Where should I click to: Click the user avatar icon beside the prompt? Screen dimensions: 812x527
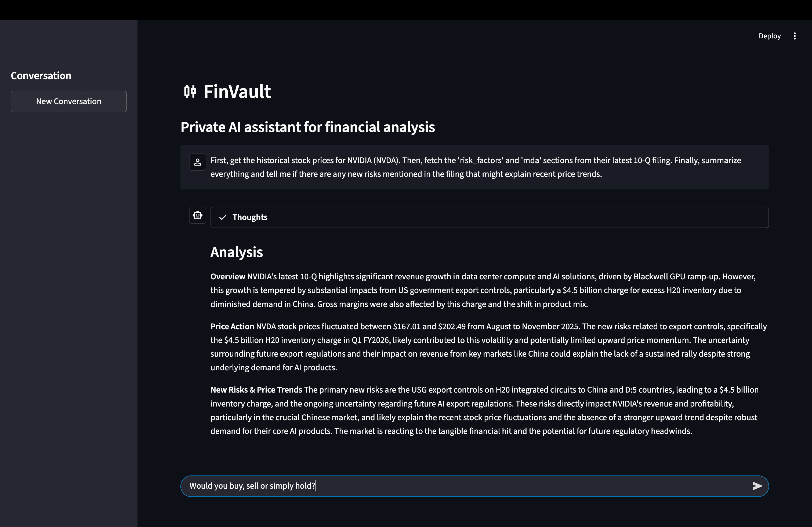(x=198, y=162)
